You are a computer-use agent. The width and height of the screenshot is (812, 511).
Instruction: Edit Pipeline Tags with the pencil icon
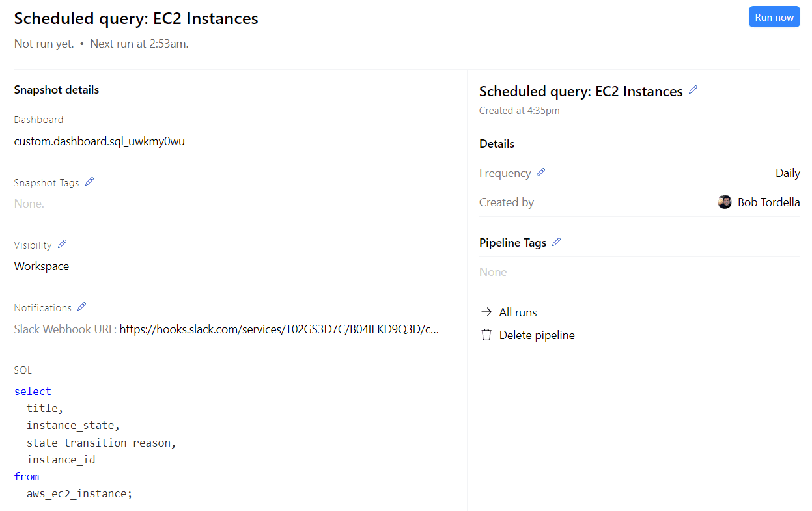pyautogui.click(x=557, y=242)
